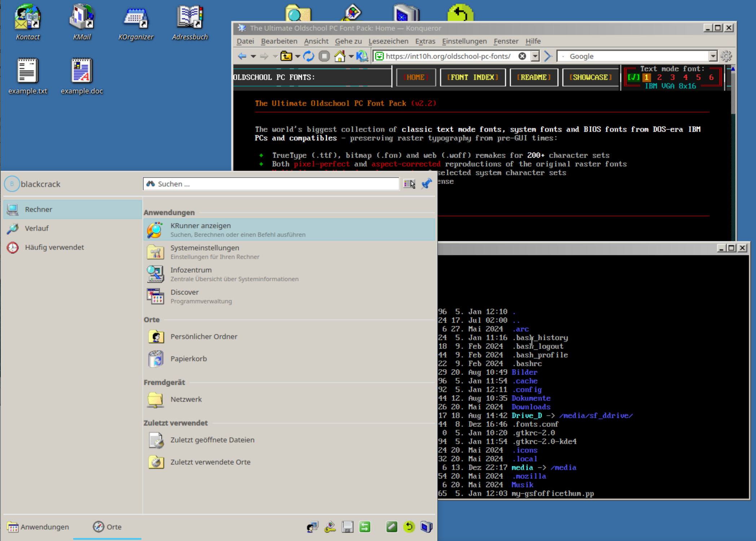Select the example.doc file on desktop
The width and height of the screenshot is (756, 541).
pyautogui.click(x=82, y=76)
